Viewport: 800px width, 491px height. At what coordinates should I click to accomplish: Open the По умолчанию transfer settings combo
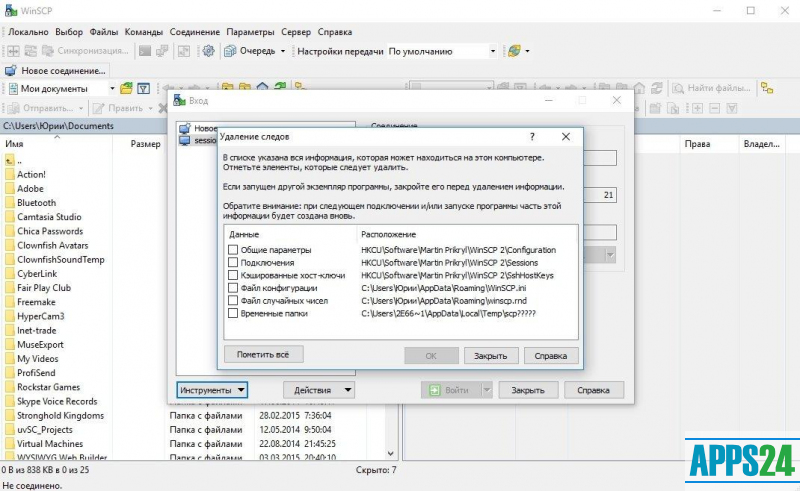coord(442,51)
